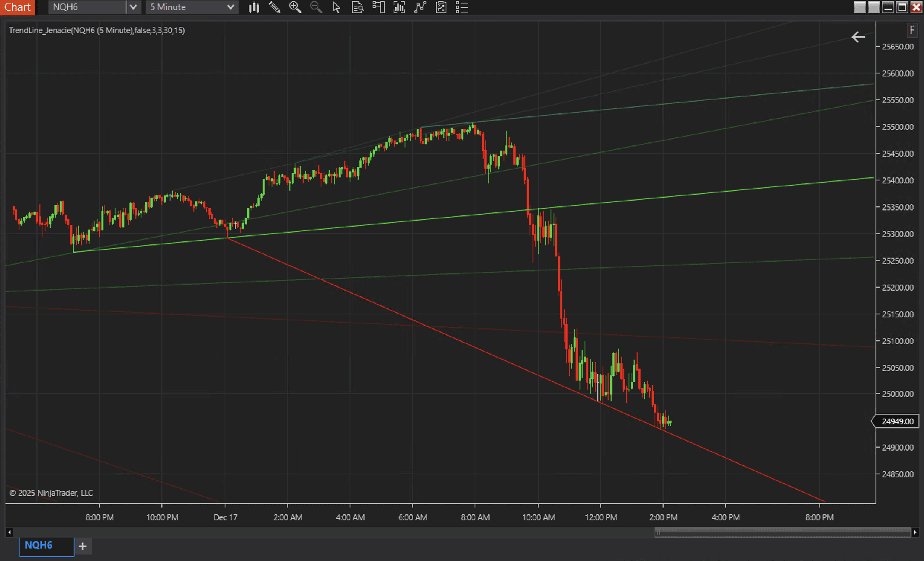Toggle the Chart Trader icon

[378, 7]
